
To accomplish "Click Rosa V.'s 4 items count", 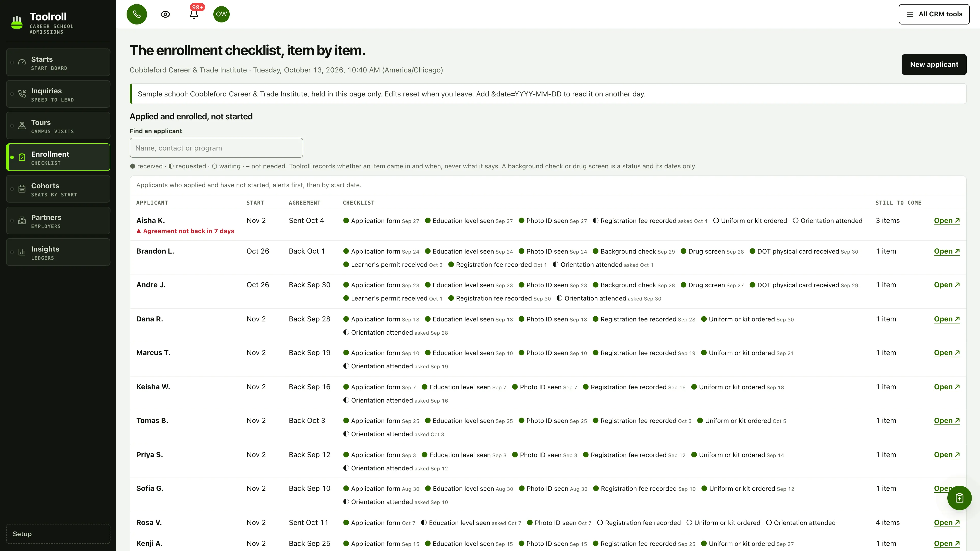I will tap(888, 522).
